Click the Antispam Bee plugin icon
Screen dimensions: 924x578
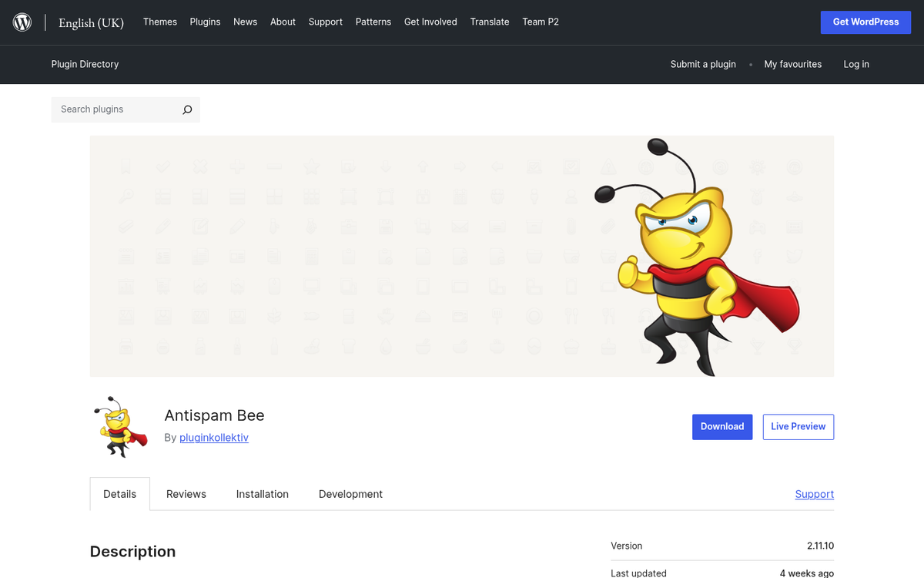pyautogui.click(x=119, y=427)
